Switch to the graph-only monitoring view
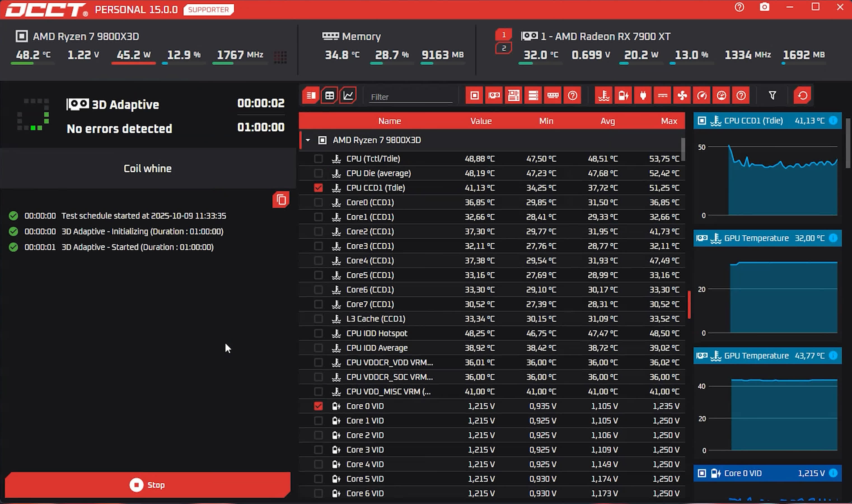This screenshot has width=852, height=504. (x=348, y=96)
